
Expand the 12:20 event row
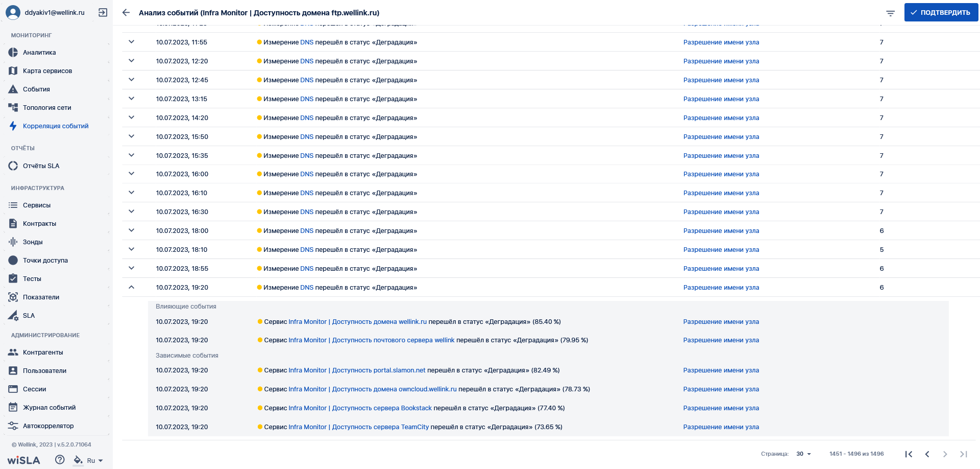(x=131, y=61)
